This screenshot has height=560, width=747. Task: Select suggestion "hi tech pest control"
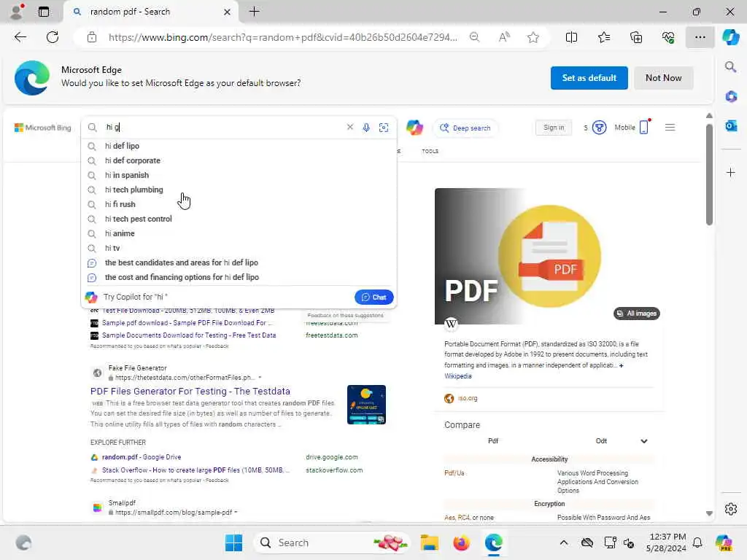239,219
